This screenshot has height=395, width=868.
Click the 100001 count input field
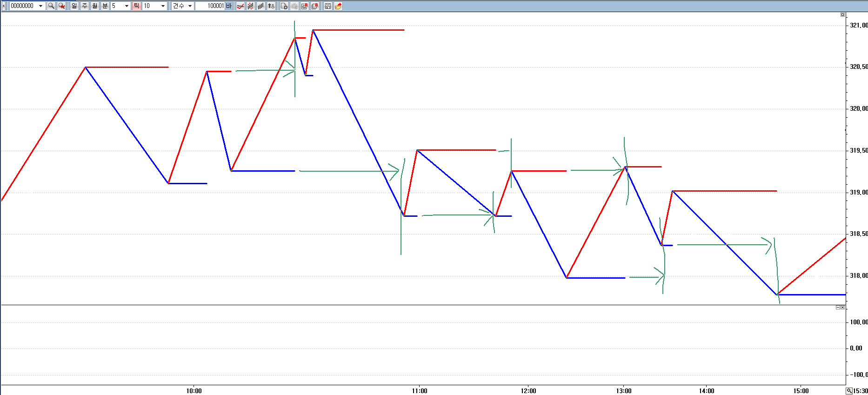[x=210, y=6]
